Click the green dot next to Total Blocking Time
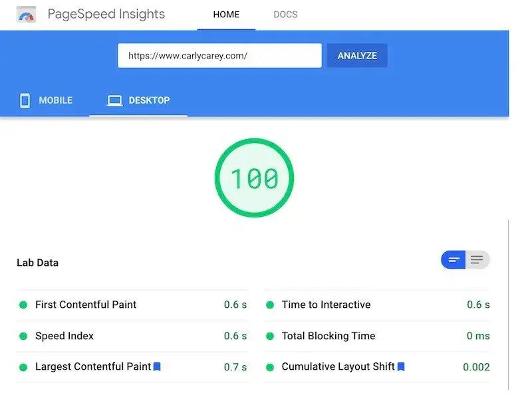Screen dimensions: 532x399 [270, 336]
